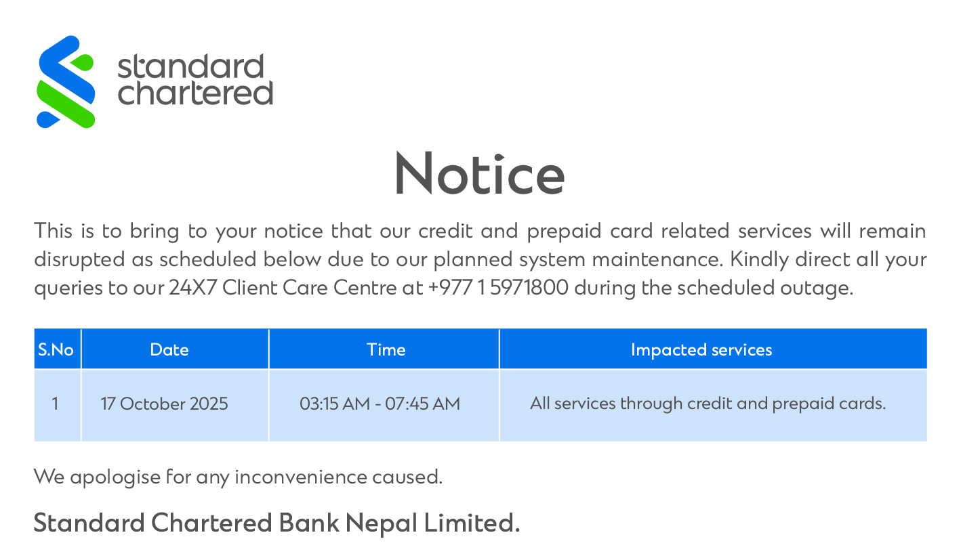Click the 'Date' column header

[x=169, y=349]
